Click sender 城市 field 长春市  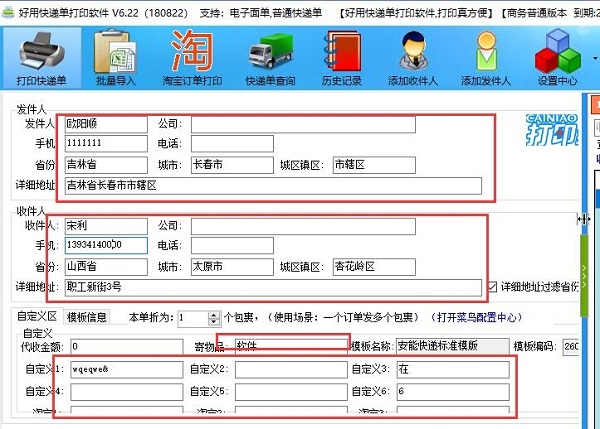pyautogui.click(x=232, y=165)
